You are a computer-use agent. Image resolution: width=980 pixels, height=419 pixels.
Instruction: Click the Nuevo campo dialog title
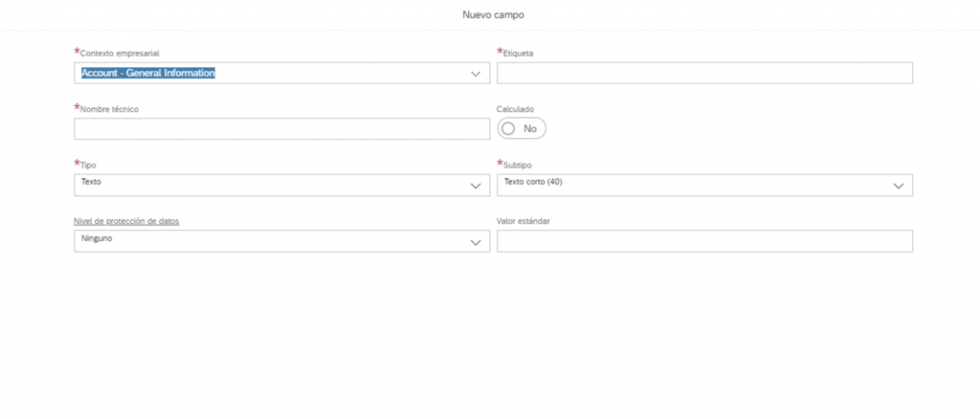pos(493,14)
